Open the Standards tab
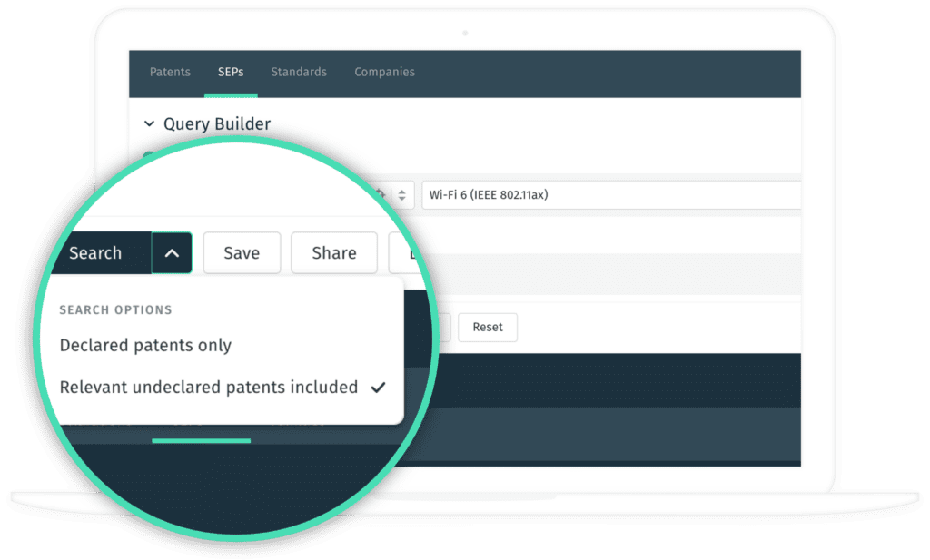The width and height of the screenshot is (930, 560). pos(299,72)
